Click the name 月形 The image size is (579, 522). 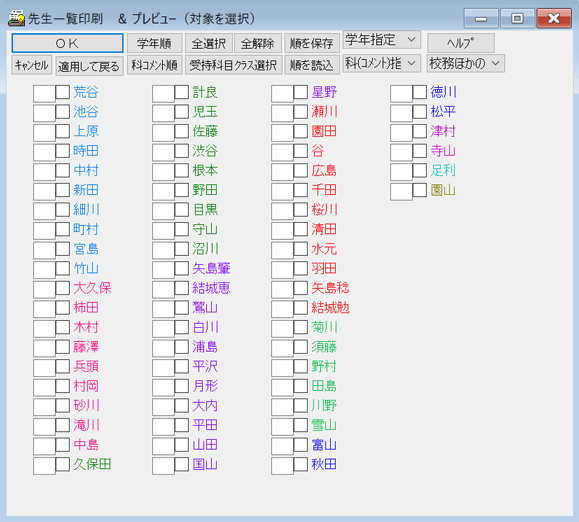205,386
